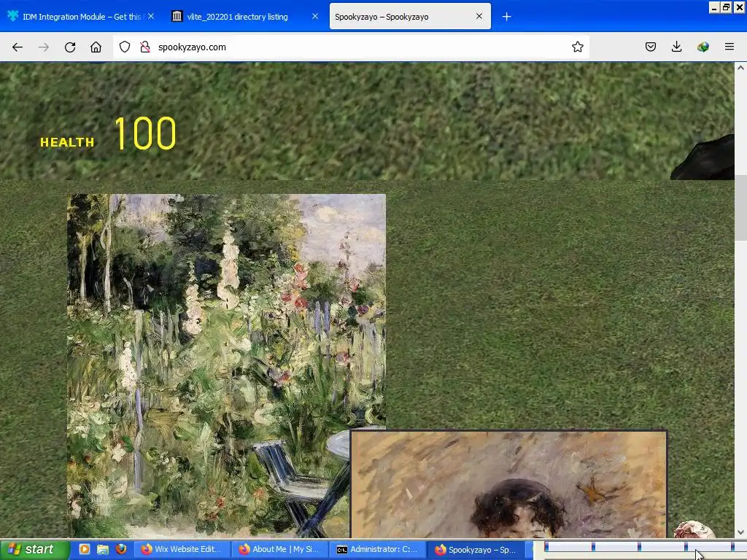Show the insecure connection lock info
Image resolution: width=747 pixels, height=560 pixels.
point(145,47)
